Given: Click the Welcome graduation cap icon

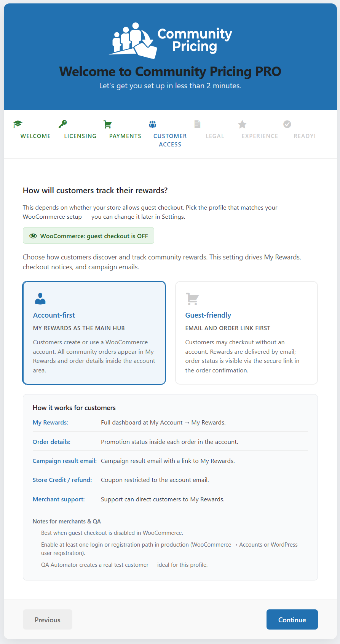Looking at the screenshot, I should pos(18,124).
